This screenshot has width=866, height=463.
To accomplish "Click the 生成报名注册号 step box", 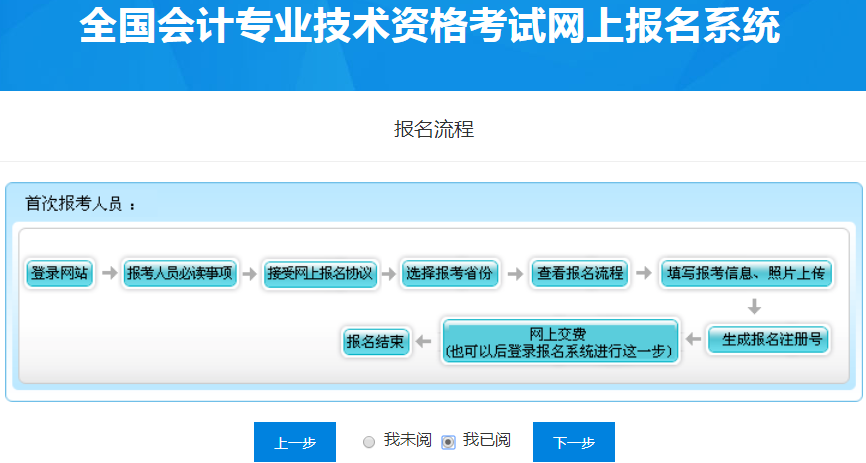I will coord(767,340).
